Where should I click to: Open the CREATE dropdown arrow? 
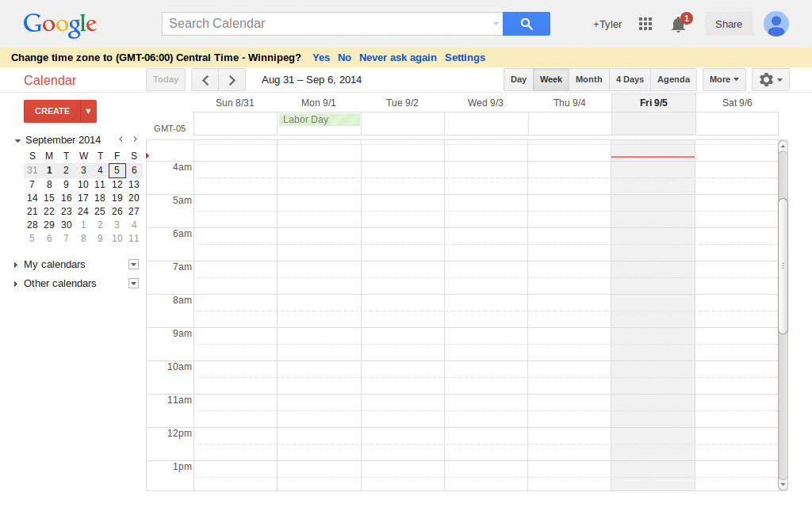pos(89,111)
